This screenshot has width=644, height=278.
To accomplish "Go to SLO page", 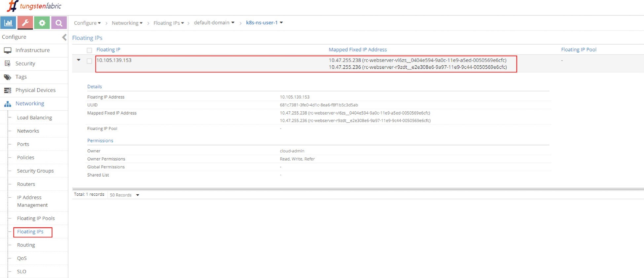I will coord(21,271).
